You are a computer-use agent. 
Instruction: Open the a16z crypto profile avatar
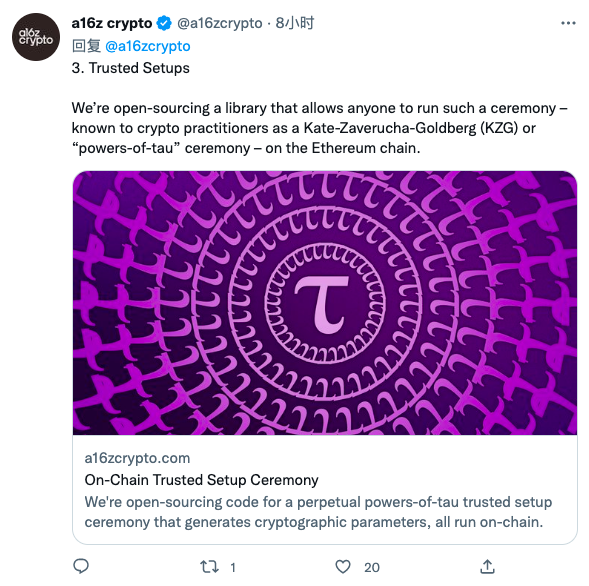tap(36, 37)
